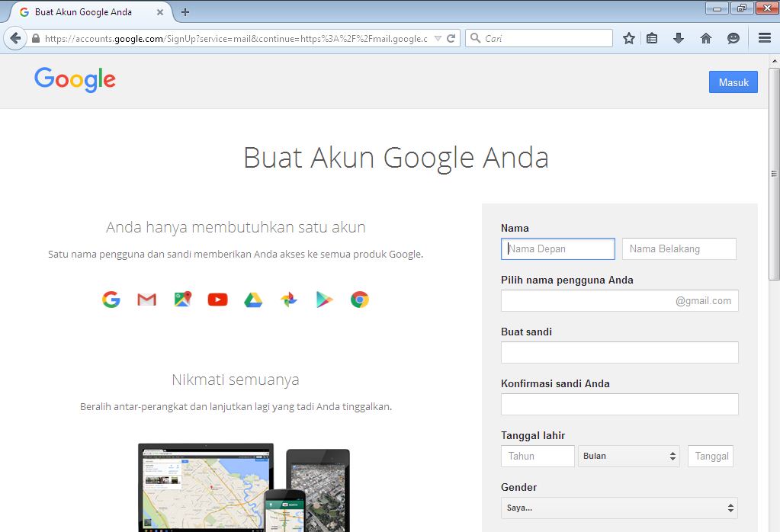
Task: Click the Google Drive product icon
Action: [253, 300]
